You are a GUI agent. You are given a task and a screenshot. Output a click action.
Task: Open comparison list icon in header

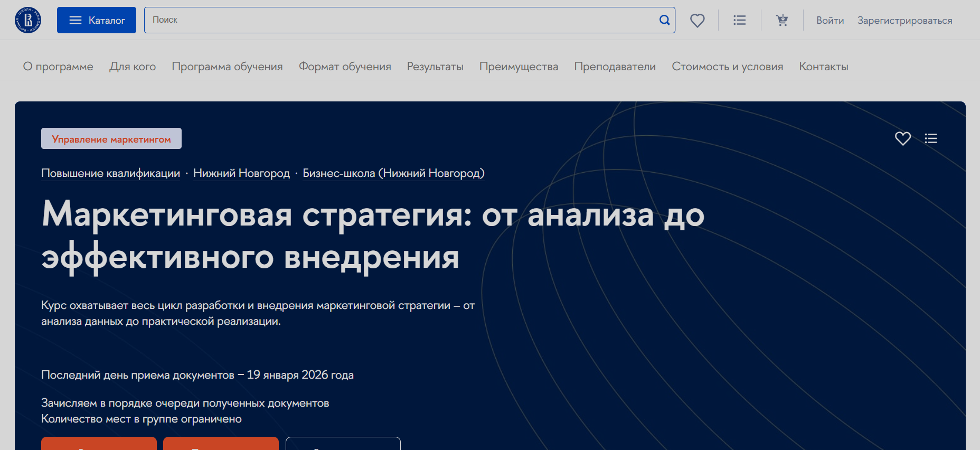[740, 20]
